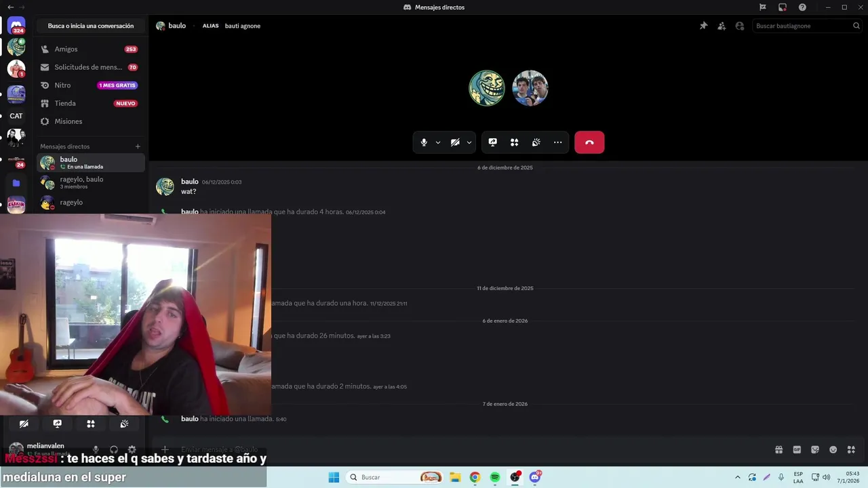Open more call options

[x=558, y=142]
